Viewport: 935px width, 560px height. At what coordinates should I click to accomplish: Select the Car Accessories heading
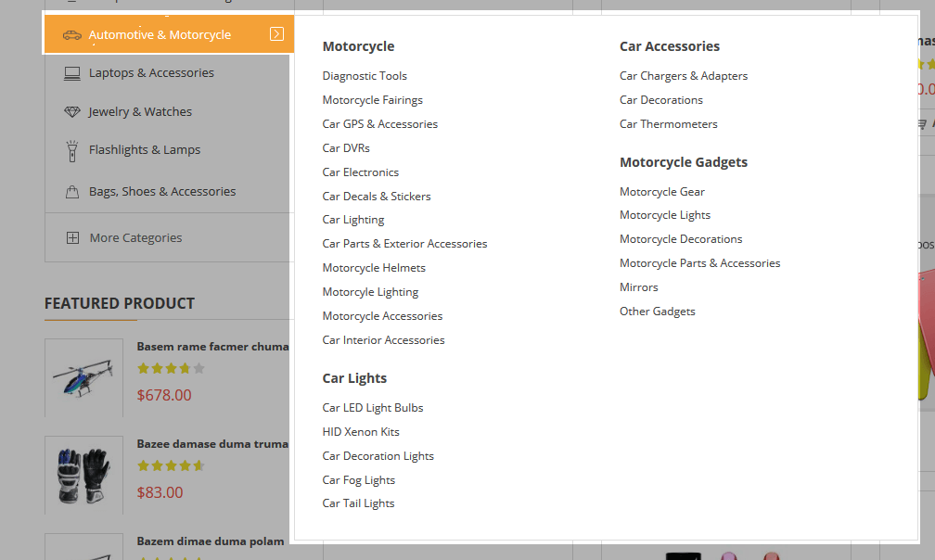click(670, 46)
